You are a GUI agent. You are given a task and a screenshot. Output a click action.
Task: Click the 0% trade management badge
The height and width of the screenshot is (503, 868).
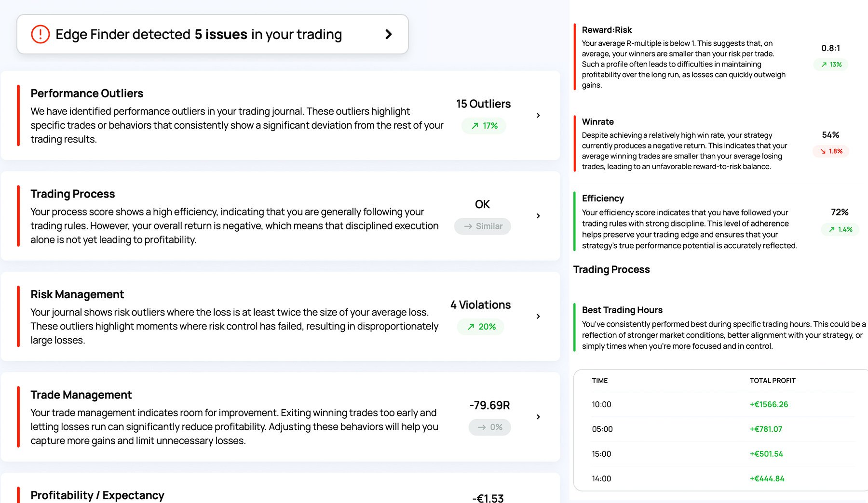pos(489,427)
